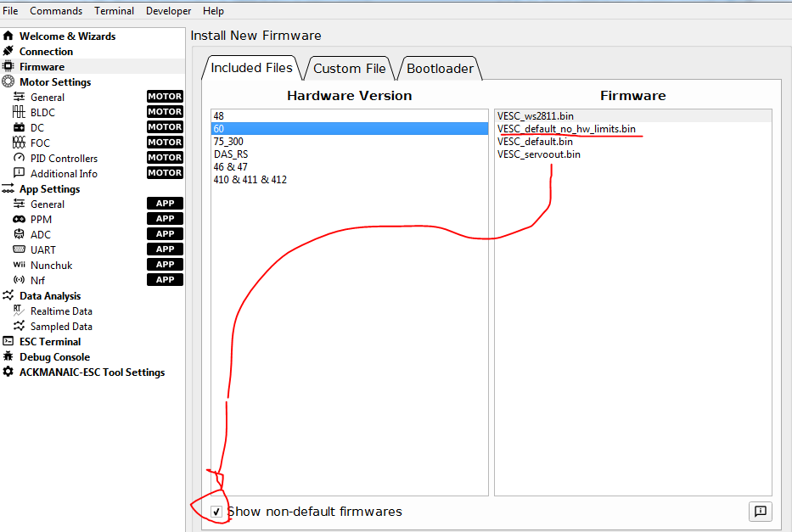Select the Connection plug icon
The image size is (792, 532).
coord(8,52)
